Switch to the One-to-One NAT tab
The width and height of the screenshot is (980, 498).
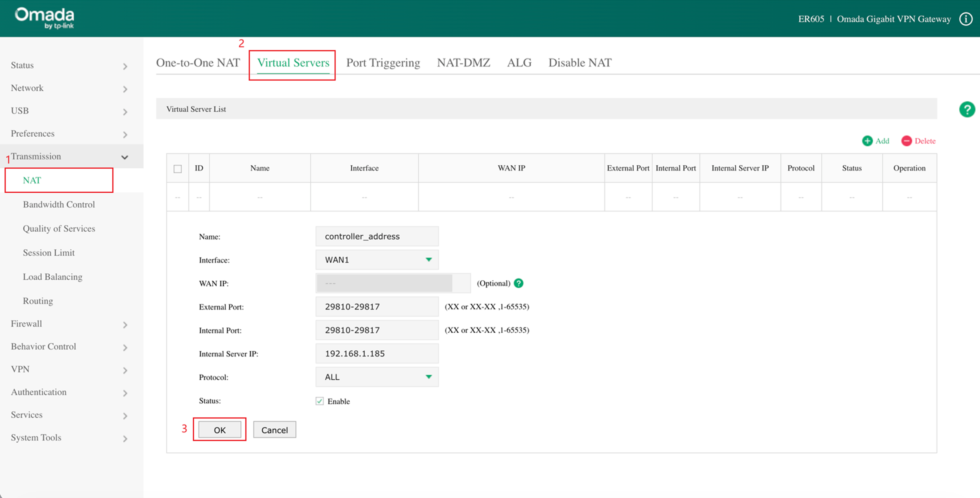(198, 63)
